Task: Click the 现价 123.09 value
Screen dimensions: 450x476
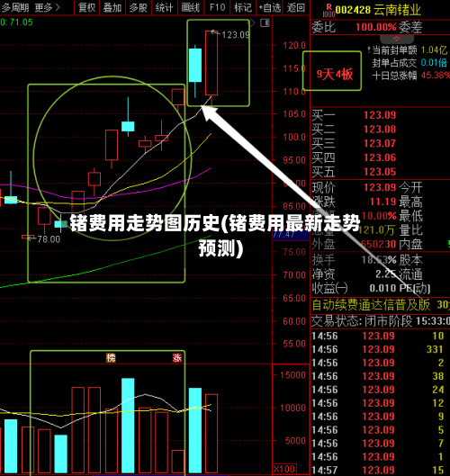Action: 380,187
